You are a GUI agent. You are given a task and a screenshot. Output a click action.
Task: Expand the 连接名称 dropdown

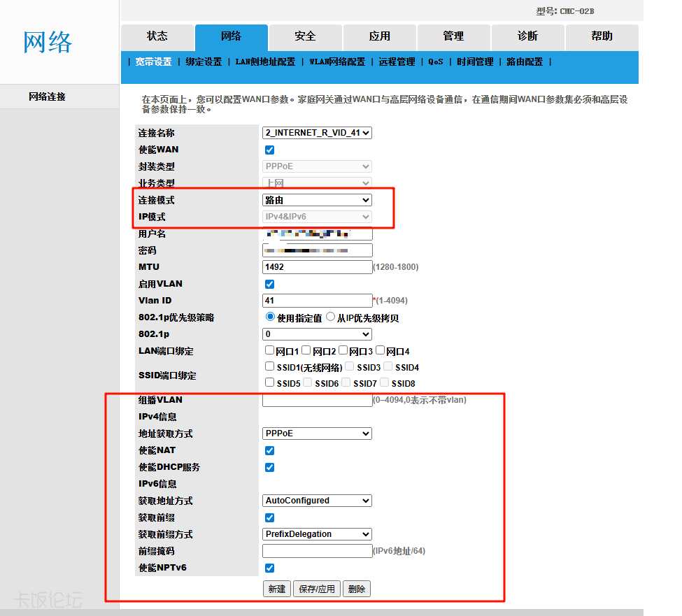coord(317,133)
